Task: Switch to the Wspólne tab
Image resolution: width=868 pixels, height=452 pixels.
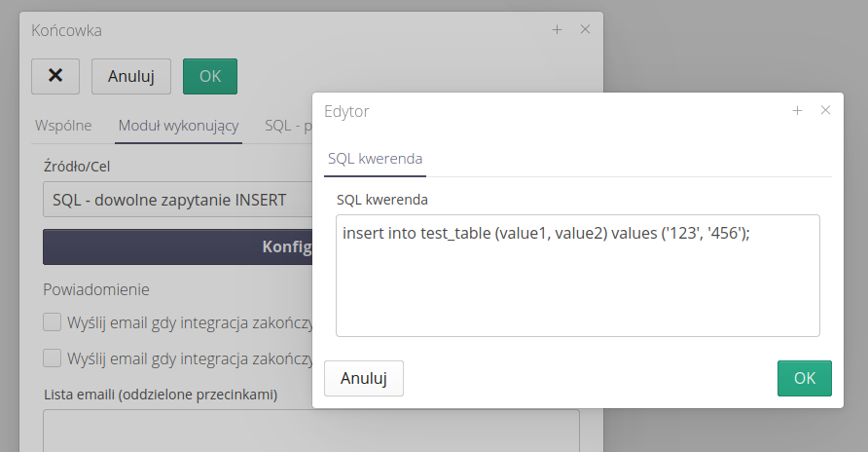Action: (x=63, y=126)
